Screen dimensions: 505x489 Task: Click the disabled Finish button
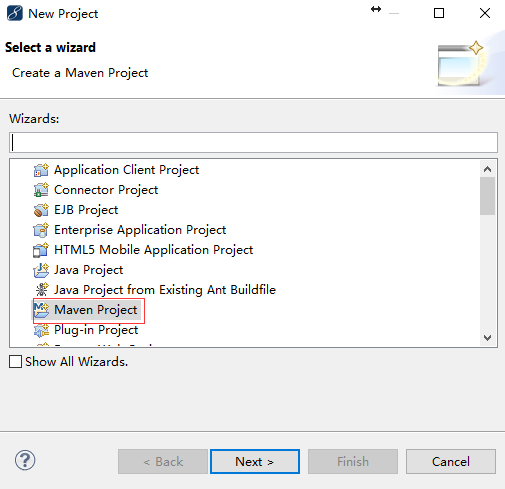[x=353, y=462]
